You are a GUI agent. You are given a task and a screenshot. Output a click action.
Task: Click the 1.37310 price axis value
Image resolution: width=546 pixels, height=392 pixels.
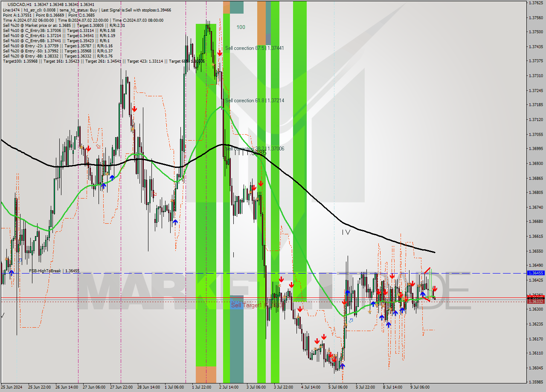[536, 75]
